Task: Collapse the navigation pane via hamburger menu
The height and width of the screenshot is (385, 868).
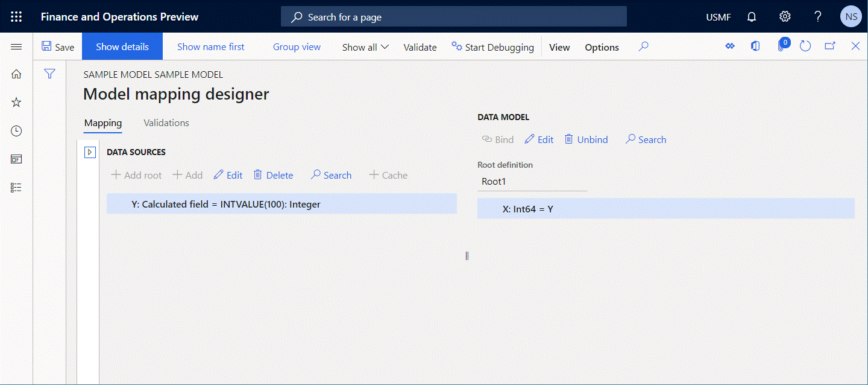Action: 16,46
